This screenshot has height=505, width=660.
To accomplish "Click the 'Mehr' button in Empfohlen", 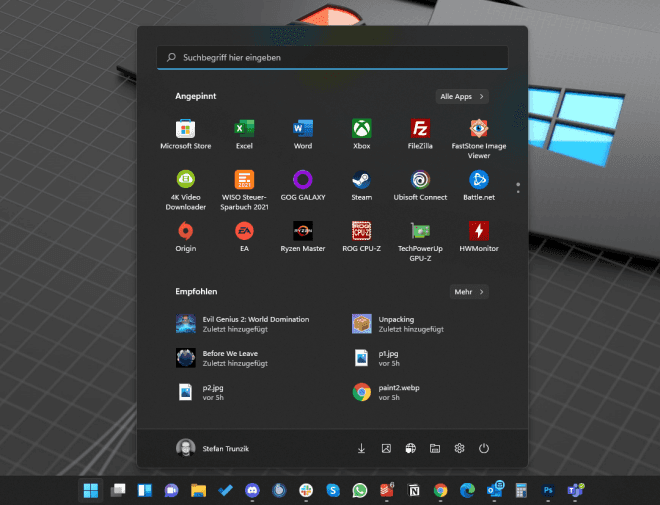I will click(x=469, y=292).
